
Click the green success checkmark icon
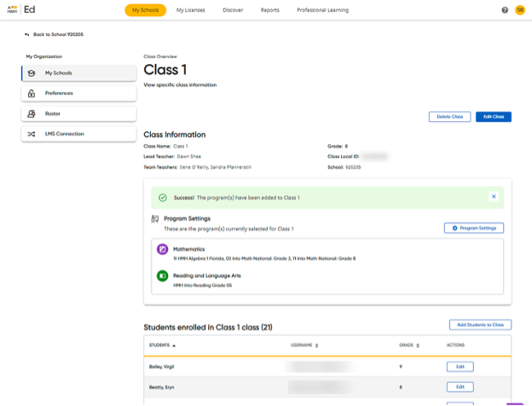pos(163,198)
